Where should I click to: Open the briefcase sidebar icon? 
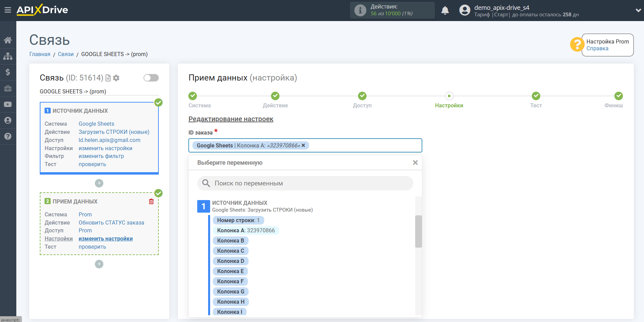point(8,88)
